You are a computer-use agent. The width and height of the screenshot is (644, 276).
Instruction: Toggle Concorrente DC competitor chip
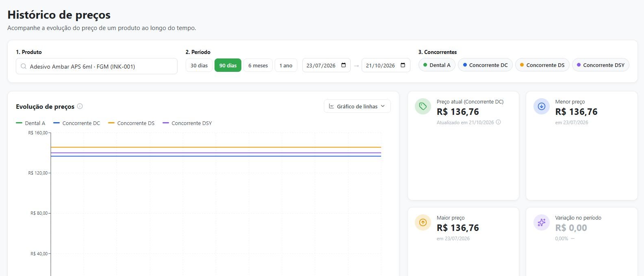pos(485,65)
